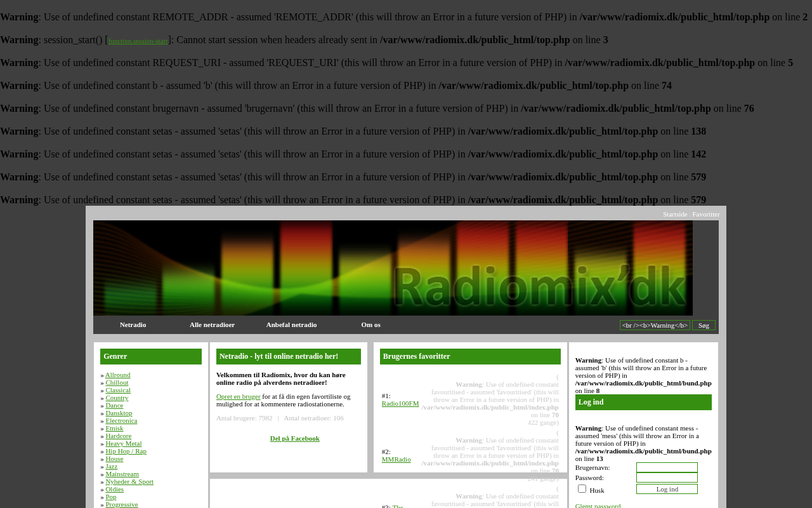Select the Oldies genre
Viewport: 812px width, 508px height.
tap(115, 490)
